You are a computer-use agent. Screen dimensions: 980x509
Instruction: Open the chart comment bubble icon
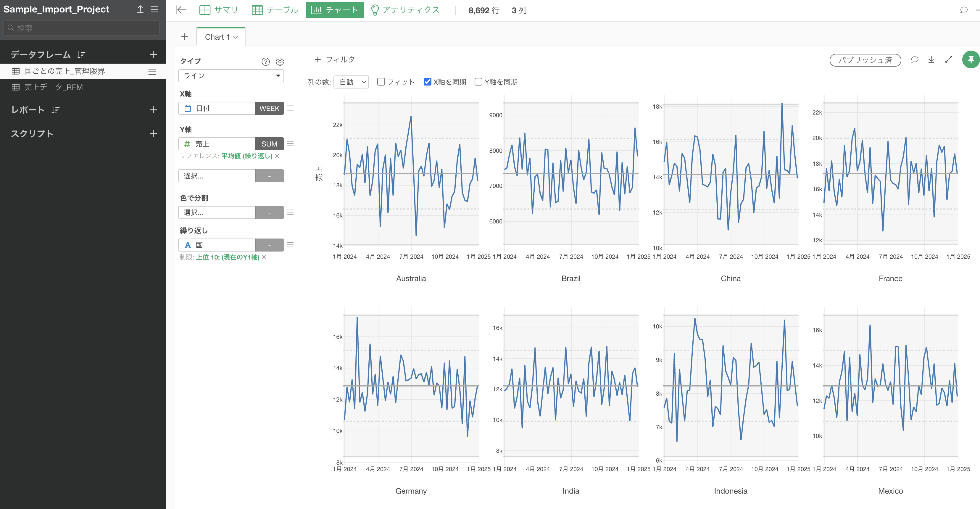click(915, 60)
